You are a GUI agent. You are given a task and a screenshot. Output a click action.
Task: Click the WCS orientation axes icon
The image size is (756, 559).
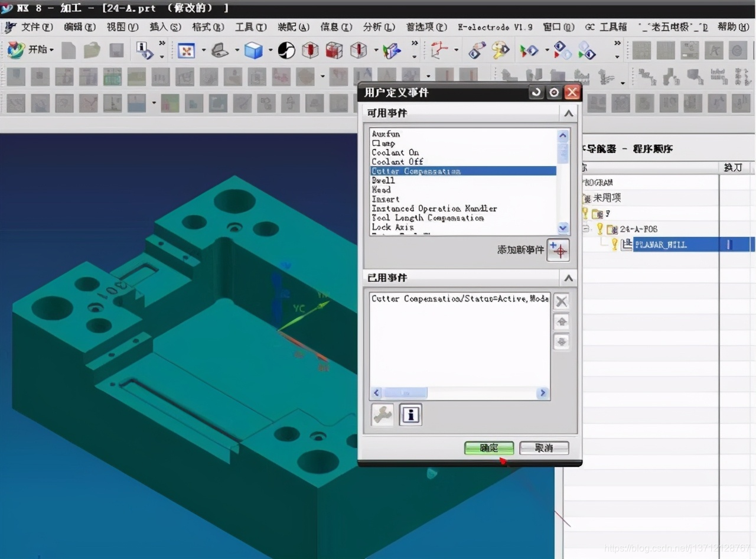439,50
